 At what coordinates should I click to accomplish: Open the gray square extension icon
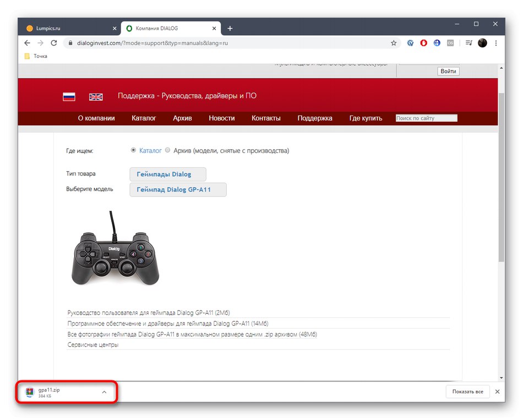coord(450,43)
